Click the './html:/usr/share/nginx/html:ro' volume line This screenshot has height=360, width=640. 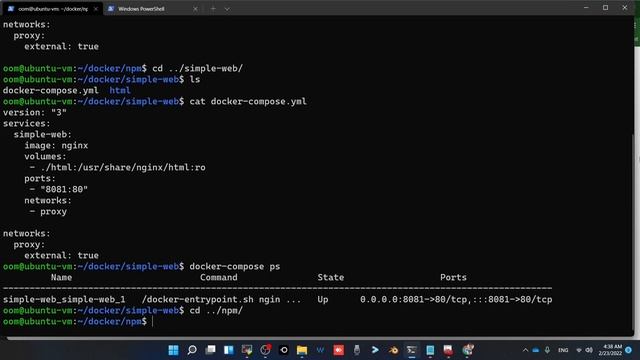click(x=123, y=167)
